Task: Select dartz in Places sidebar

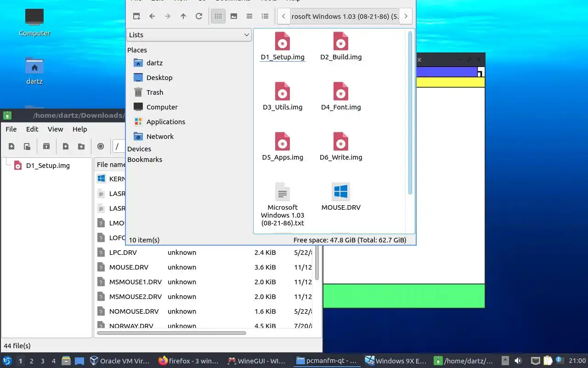Action: [154, 63]
